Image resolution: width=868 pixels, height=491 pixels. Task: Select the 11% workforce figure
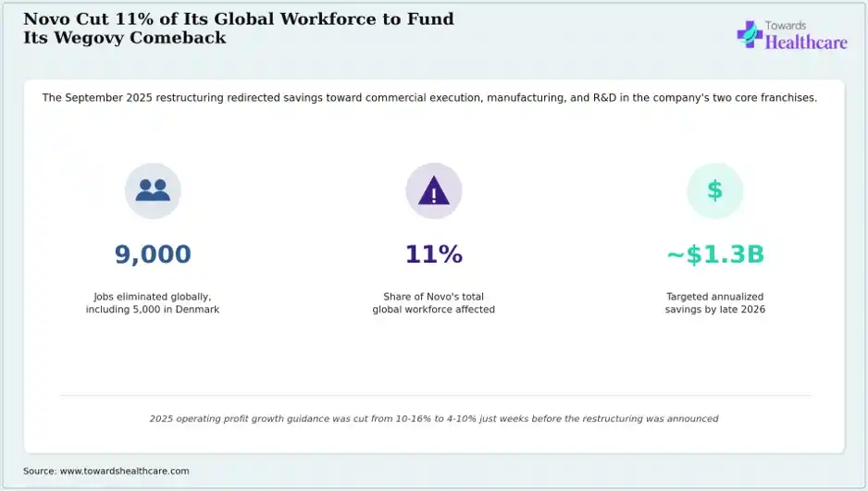coord(434,254)
